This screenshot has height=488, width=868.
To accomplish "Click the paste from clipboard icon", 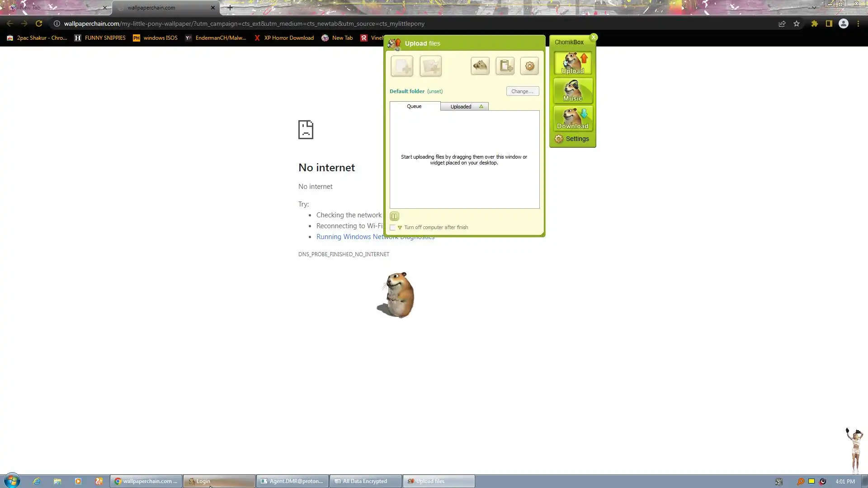I will [505, 66].
